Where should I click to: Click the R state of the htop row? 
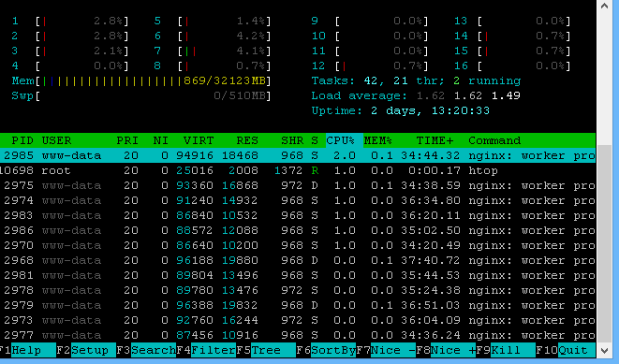coord(315,170)
